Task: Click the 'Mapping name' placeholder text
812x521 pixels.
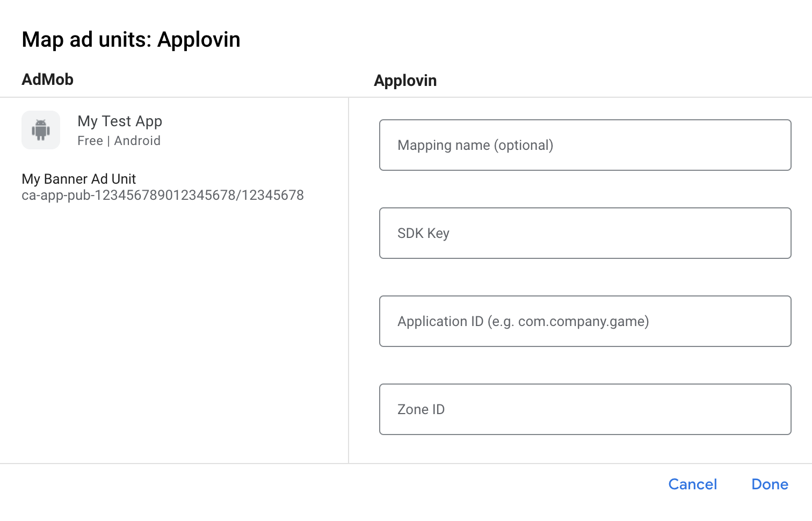Action: [444, 145]
